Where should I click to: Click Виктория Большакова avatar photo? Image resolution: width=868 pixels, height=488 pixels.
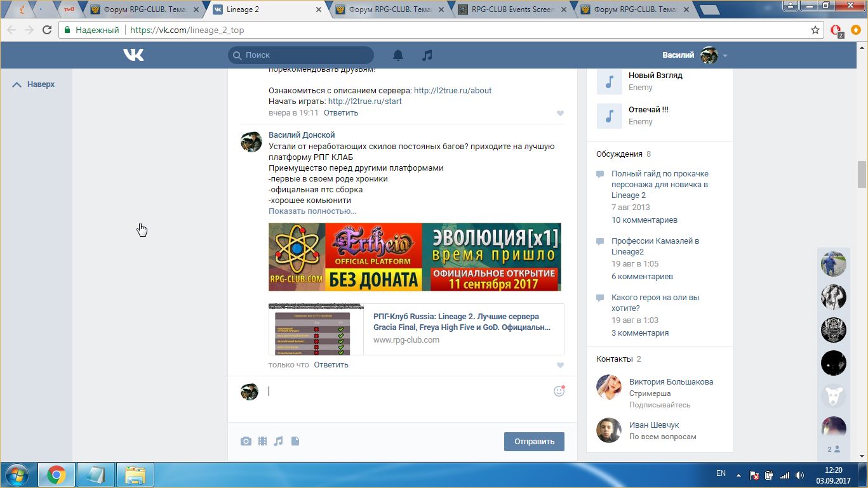(x=609, y=387)
